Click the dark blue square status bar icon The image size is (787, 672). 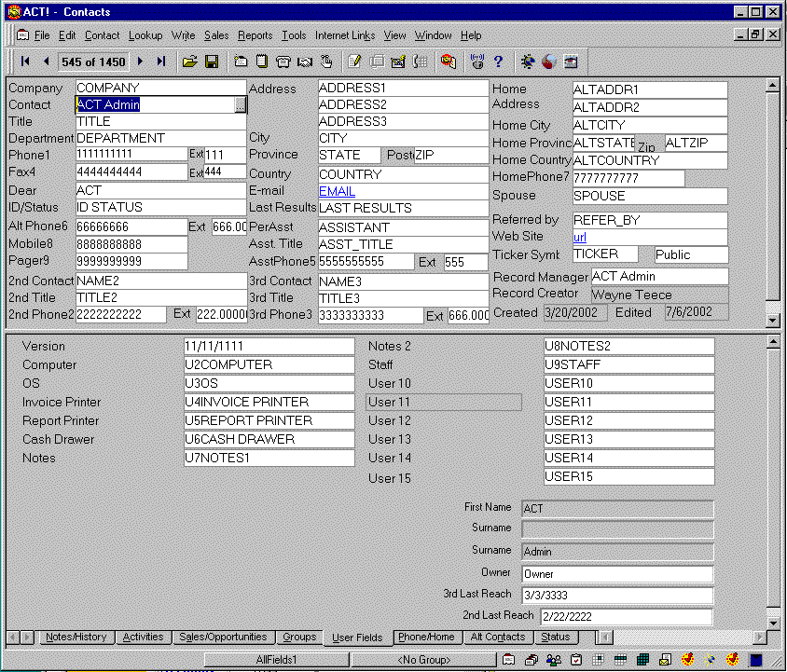[x=756, y=660]
